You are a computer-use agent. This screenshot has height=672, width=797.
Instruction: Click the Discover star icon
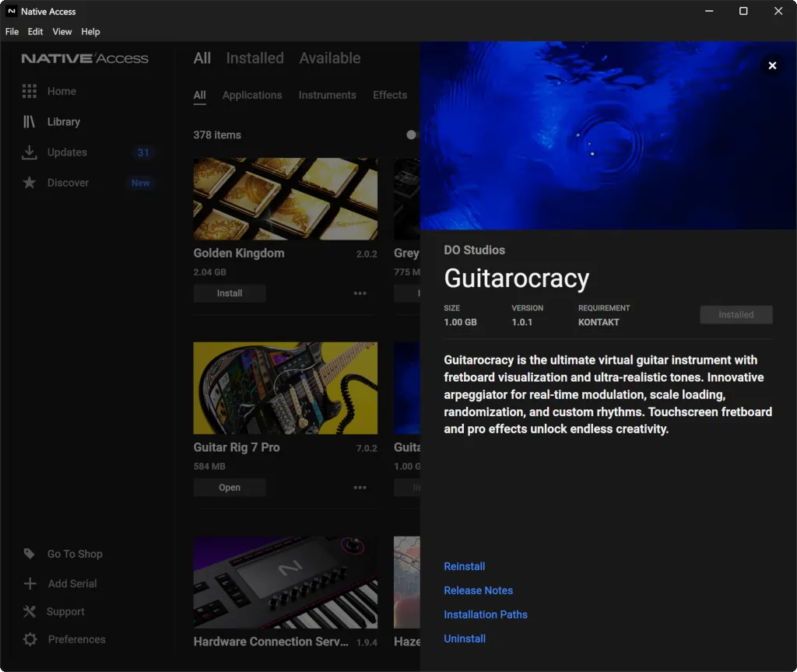(29, 183)
